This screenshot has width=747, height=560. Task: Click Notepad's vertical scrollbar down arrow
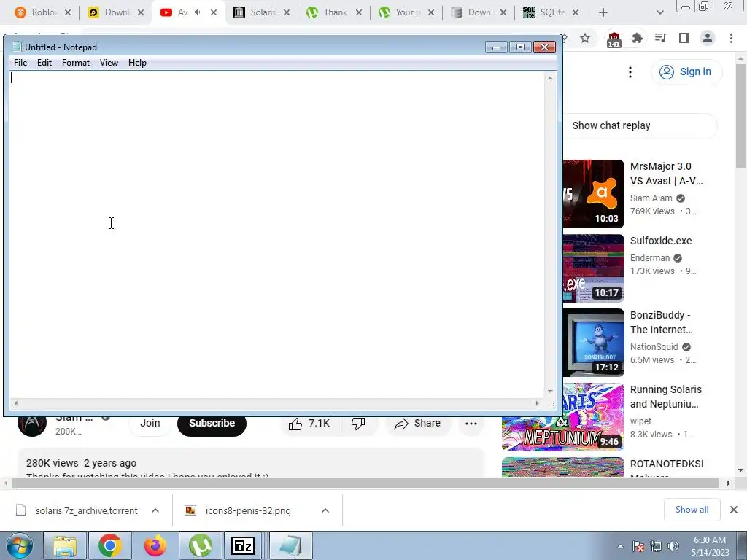(550, 392)
